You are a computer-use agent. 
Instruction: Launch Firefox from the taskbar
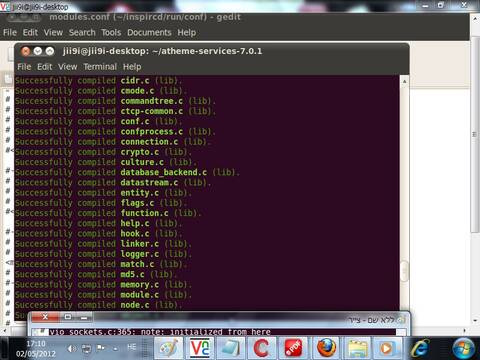[x=326, y=348]
